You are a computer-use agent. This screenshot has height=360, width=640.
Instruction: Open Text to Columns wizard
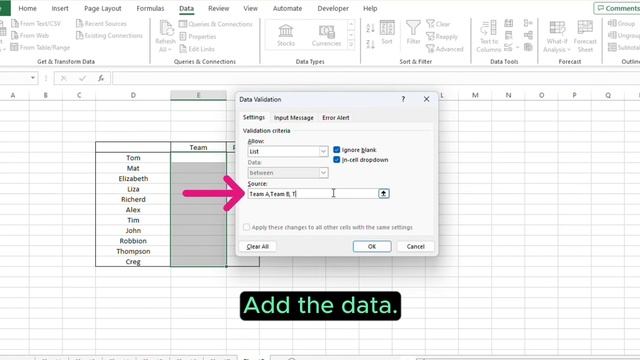coord(489,36)
